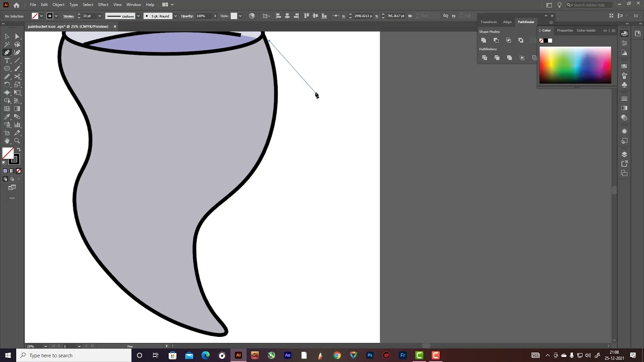Select the Direct Selection tool
This screenshot has height=362, width=644.
coord(17,36)
